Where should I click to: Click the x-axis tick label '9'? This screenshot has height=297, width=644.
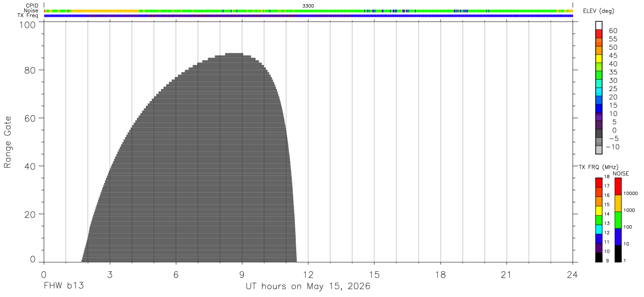(x=242, y=274)
